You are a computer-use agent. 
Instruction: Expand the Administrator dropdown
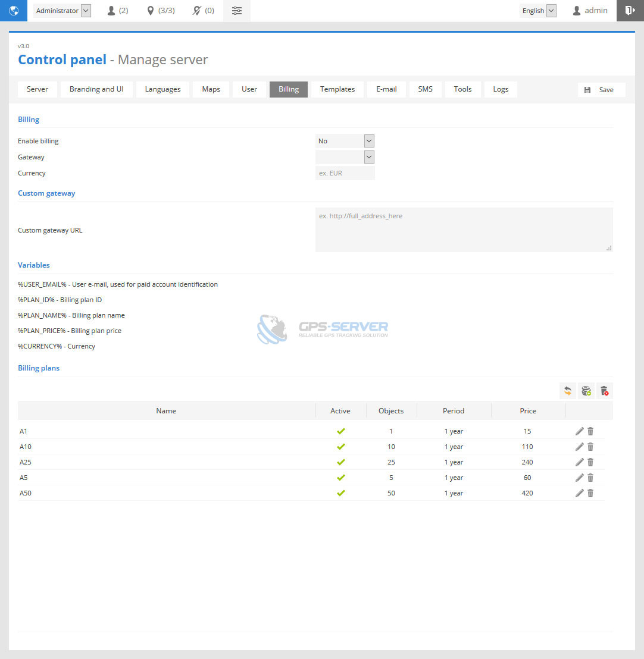click(62, 11)
